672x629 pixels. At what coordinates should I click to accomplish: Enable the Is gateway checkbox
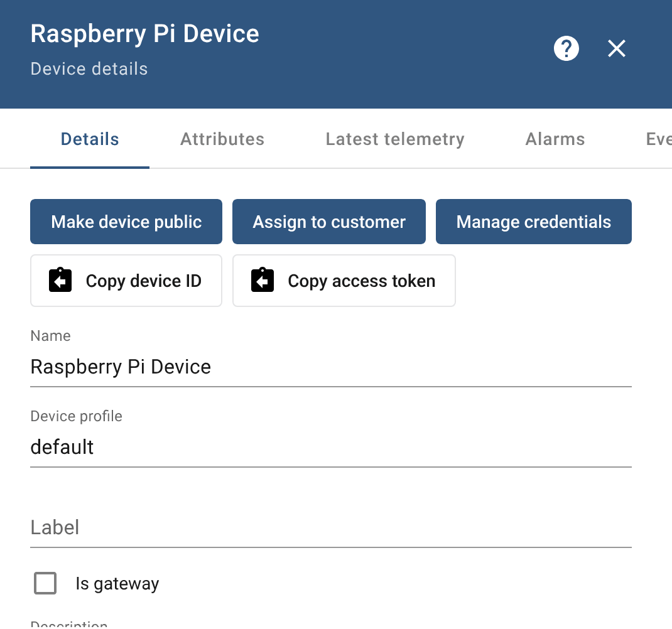click(x=45, y=583)
